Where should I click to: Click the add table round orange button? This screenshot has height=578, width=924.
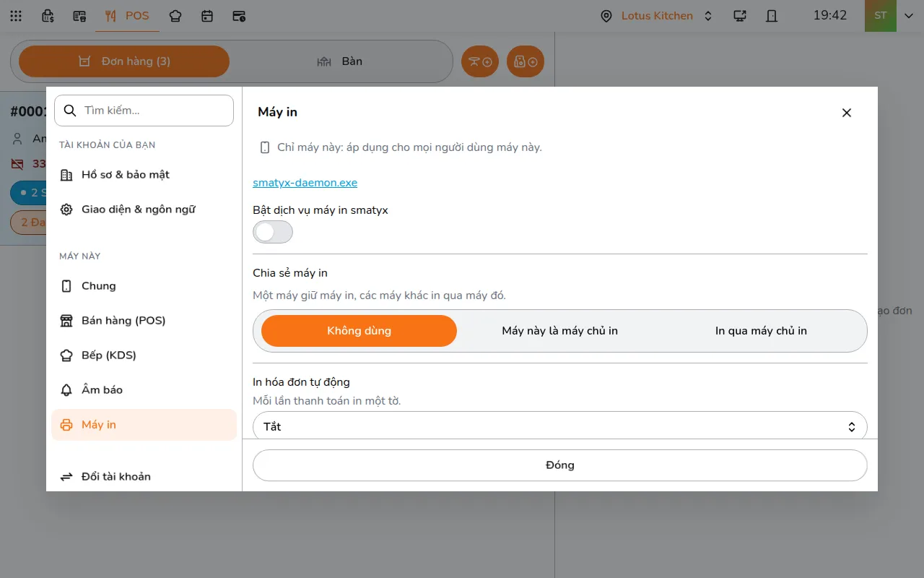click(480, 62)
